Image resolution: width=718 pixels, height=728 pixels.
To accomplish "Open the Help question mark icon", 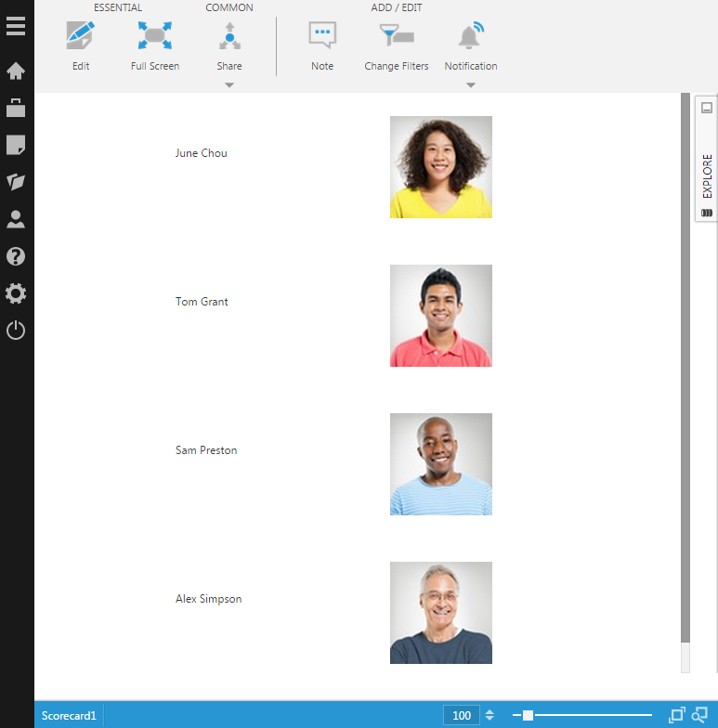I will point(16,256).
